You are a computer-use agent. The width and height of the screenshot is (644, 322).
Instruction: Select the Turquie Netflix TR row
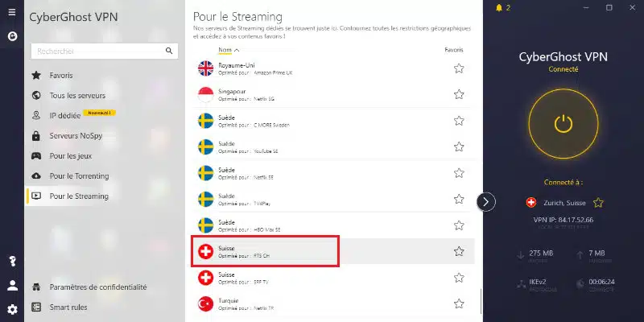334,304
